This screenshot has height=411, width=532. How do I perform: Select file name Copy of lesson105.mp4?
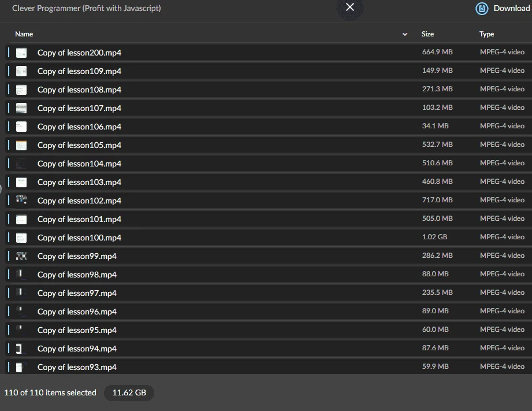(x=79, y=145)
